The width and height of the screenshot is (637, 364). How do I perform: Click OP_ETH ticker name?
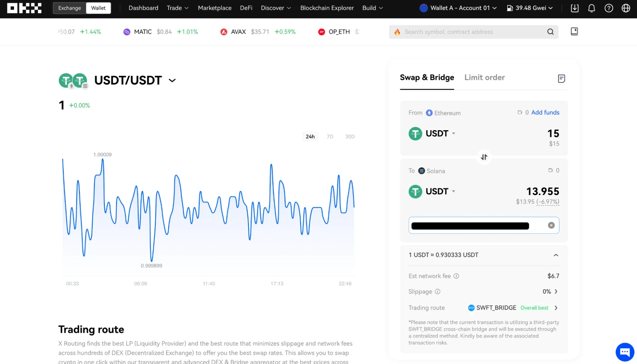coord(339,32)
